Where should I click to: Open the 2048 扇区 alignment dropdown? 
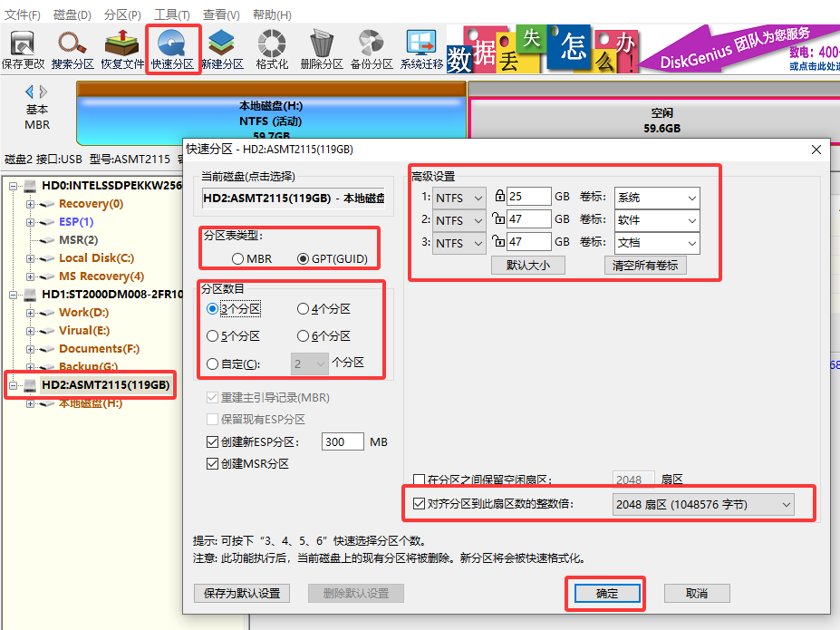[x=703, y=504]
